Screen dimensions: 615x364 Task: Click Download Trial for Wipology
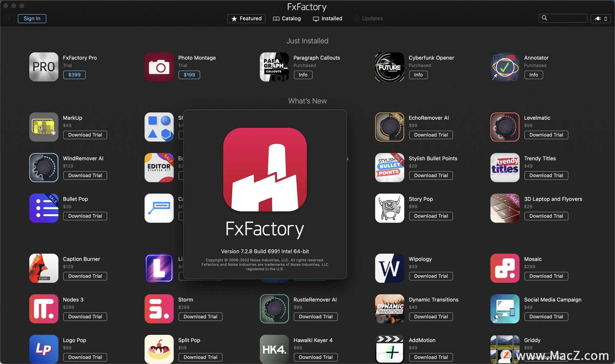coord(431,276)
